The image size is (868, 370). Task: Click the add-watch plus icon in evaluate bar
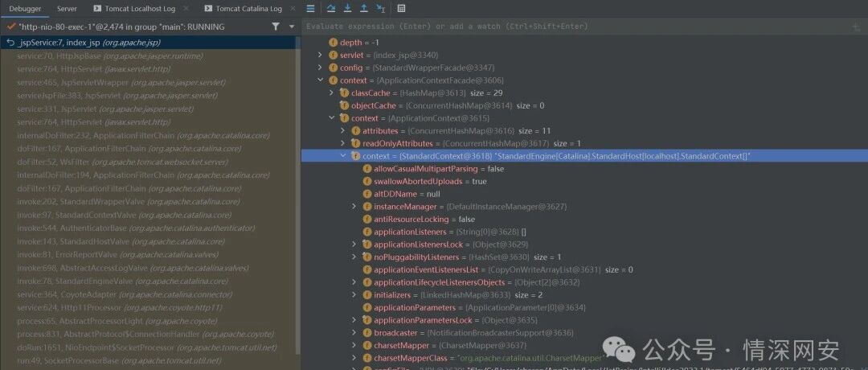pyautogui.click(x=857, y=27)
